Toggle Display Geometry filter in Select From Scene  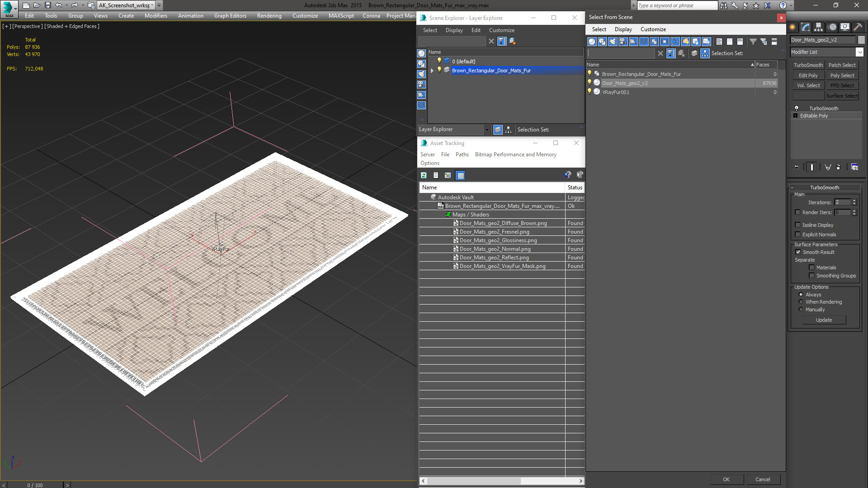[592, 42]
